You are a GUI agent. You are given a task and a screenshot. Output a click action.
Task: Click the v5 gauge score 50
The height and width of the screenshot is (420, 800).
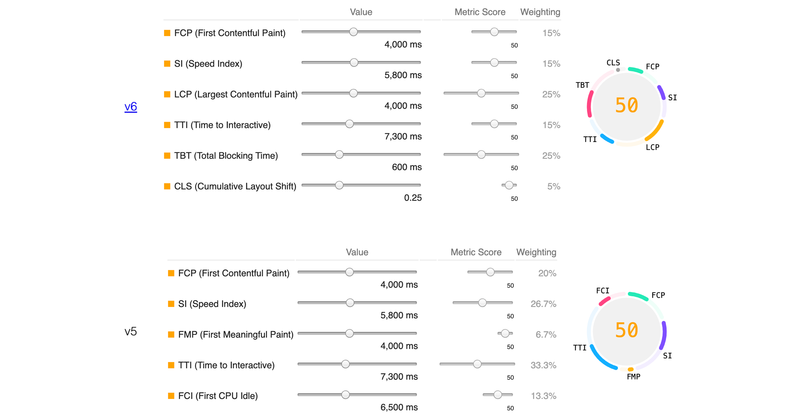point(627,330)
